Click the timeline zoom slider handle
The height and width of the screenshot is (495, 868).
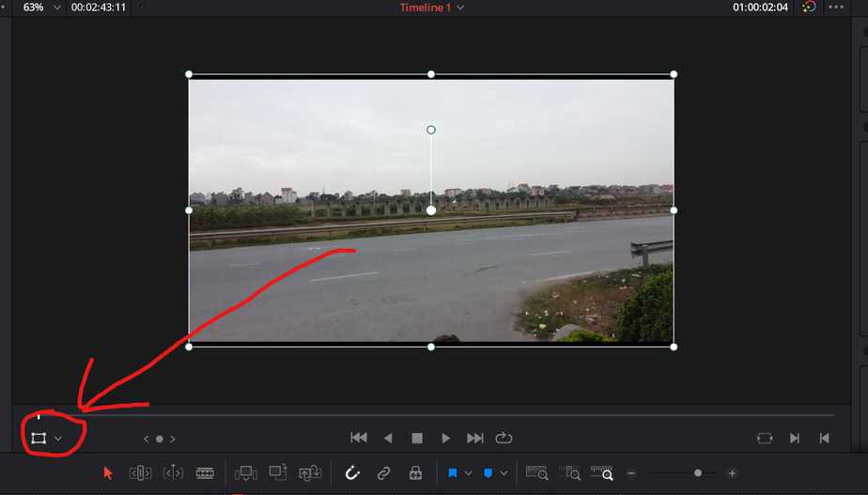pos(698,473)
